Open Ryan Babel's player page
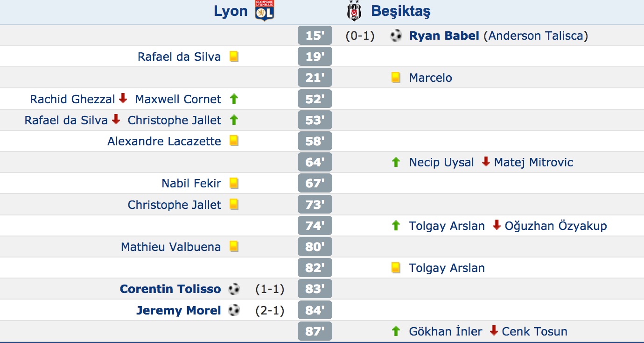The width and height of the screenshot is (644, 343). [x=444, y=36]
